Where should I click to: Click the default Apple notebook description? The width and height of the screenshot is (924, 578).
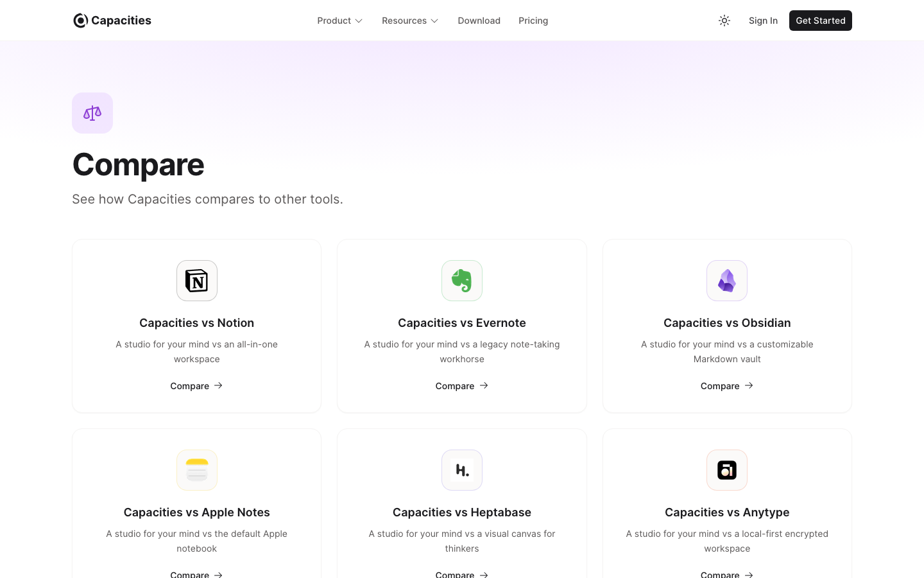tap(197, 541)
